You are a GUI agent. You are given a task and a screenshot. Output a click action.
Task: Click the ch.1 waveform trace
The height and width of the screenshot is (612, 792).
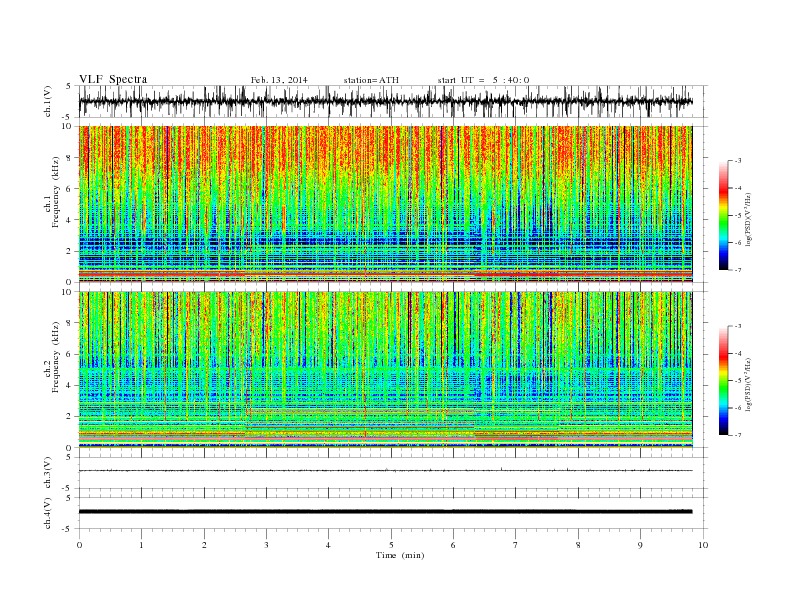tap(385, 101)
